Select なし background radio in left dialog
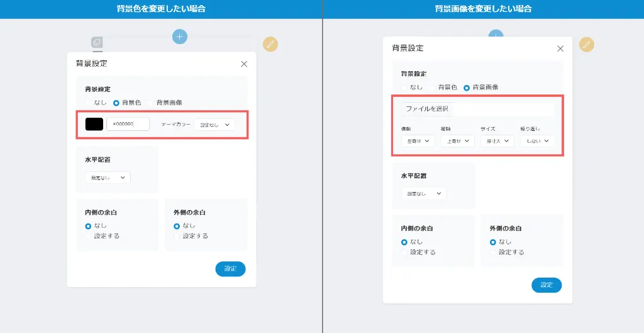The width and height of the screenshot is (644, 333). click(x=89, y=103)
